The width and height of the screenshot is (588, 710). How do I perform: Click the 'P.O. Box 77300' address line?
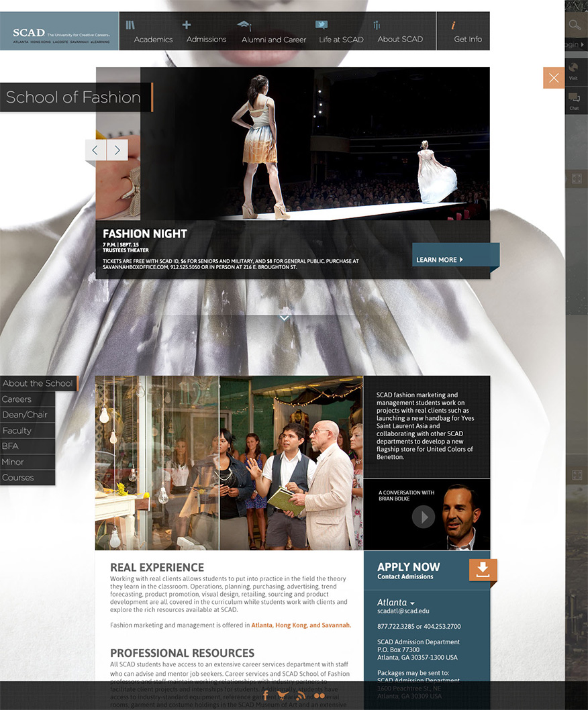398,650
